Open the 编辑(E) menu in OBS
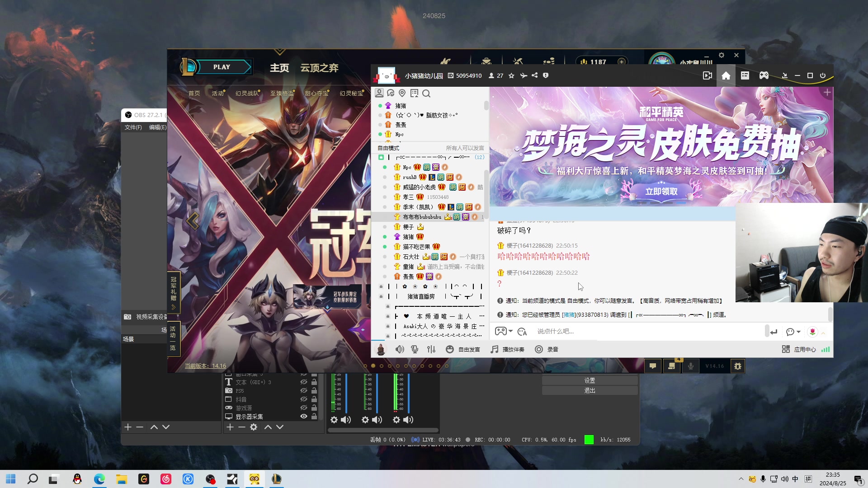The width and height of the screenshot is (868, 488). pos(158,127)
